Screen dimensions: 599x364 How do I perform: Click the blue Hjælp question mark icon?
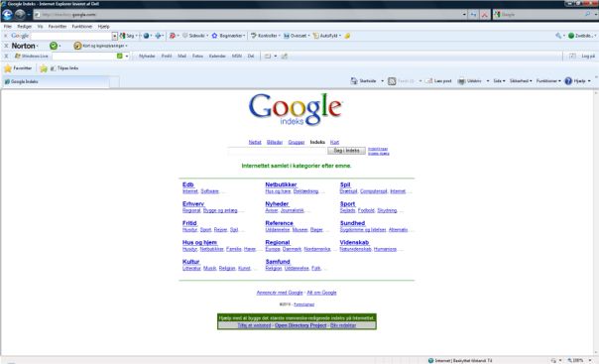click(x=568, y=81)
